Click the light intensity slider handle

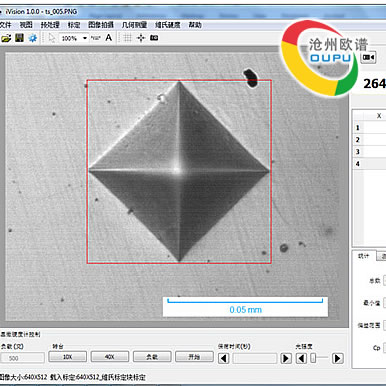(313, 358)
